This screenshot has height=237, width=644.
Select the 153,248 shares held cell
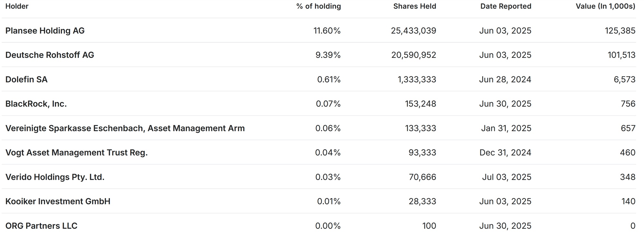pos(420,104)
